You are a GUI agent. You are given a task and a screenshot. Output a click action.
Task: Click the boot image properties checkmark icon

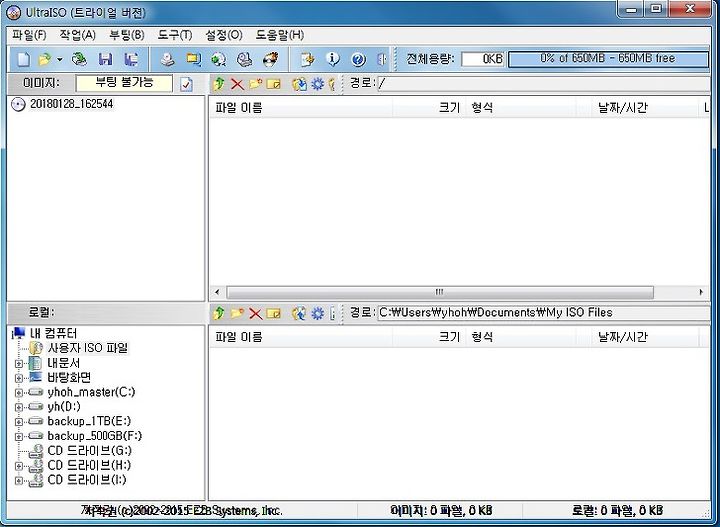[x=186, y=84]
